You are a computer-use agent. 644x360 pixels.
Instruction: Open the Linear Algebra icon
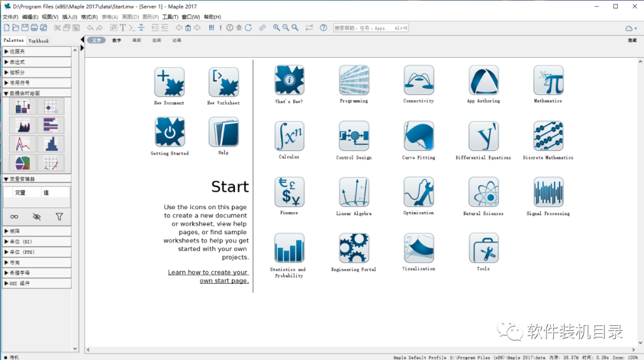pos(354,192)
